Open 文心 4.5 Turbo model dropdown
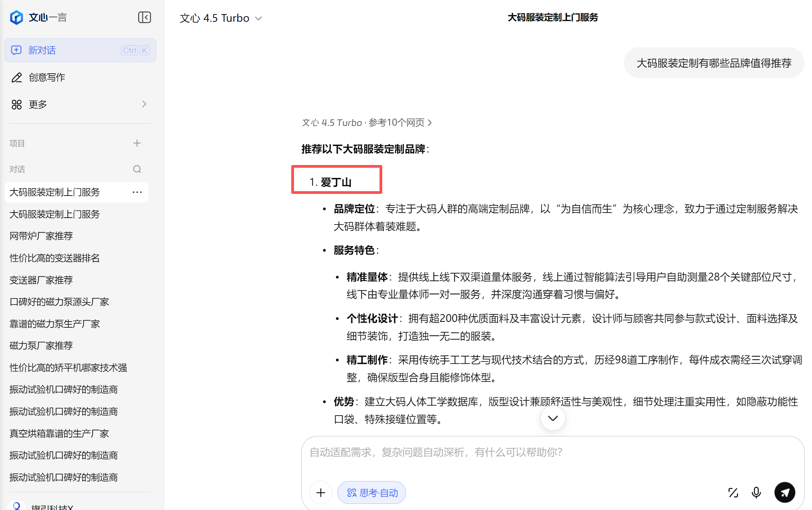Viewport: 812px width, 510px height. click(x=221, y=18)
